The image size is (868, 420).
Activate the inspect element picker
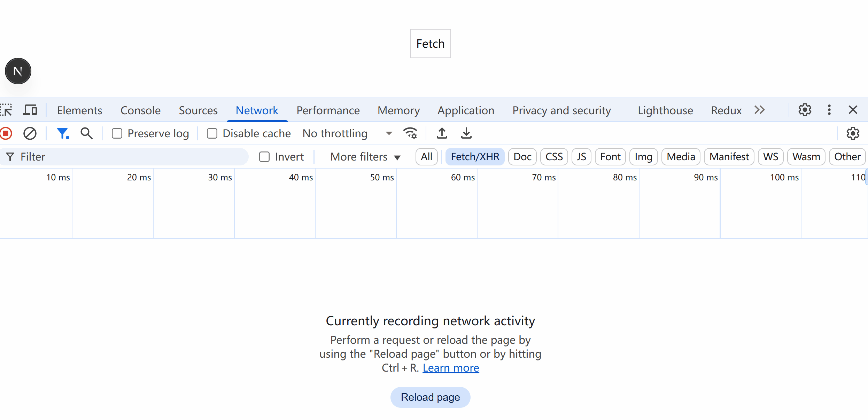click(6, 110)
